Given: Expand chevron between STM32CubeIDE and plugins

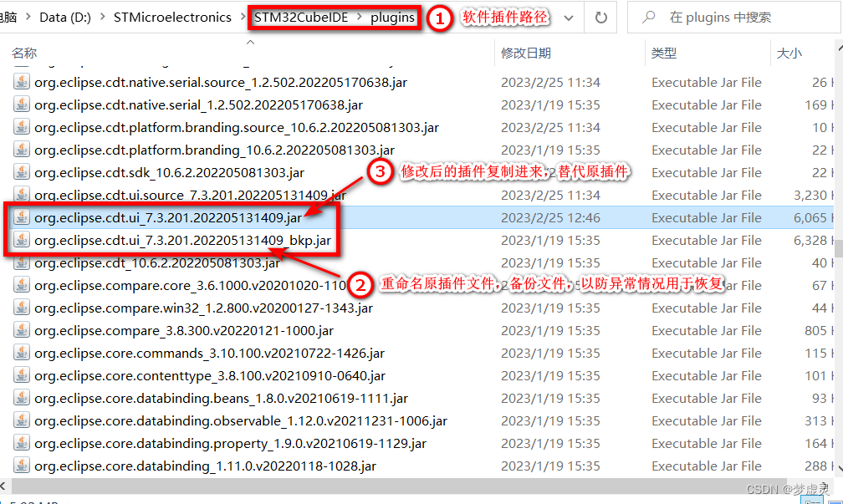Looking at the screenshot, I should (x=359, y=18).
